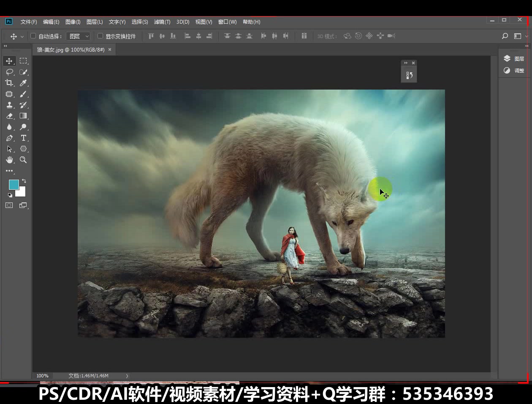The width and height of the screenshot is (532, 404).
Task: Select the Zoom tool
Action: point(23,160)
